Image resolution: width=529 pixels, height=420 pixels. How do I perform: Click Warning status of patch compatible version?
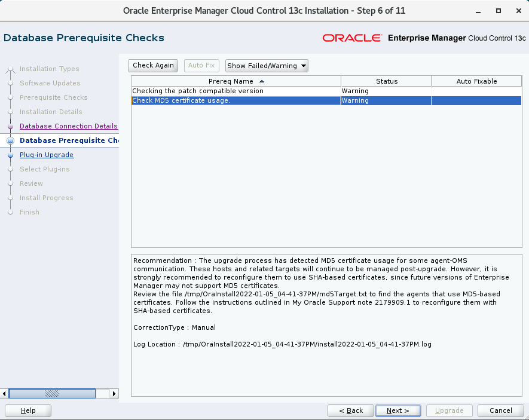click(x=355, y=91)
